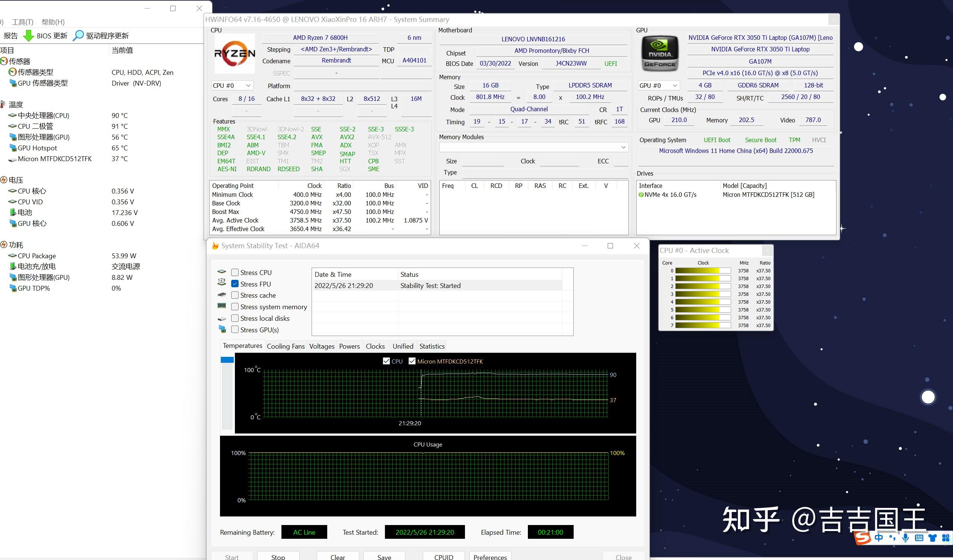
Task: Click the Stop button in AIDA64
Action: pyautogui.click(x=278, y=556)
